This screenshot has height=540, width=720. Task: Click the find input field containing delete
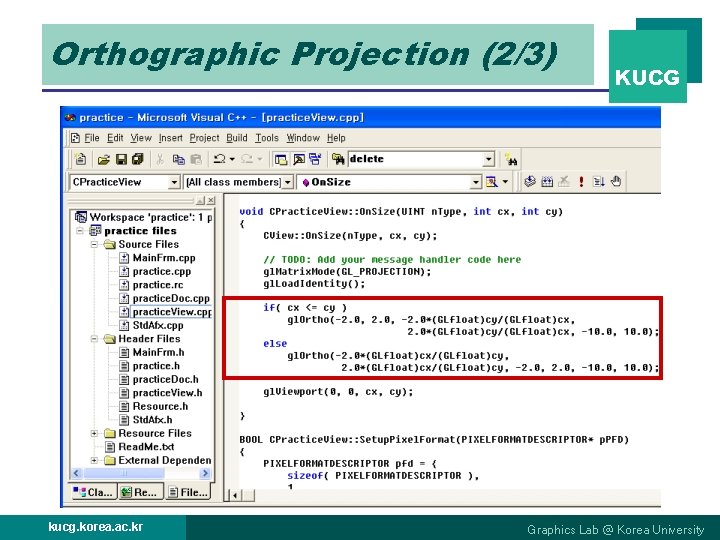click(x=416, y=159)
